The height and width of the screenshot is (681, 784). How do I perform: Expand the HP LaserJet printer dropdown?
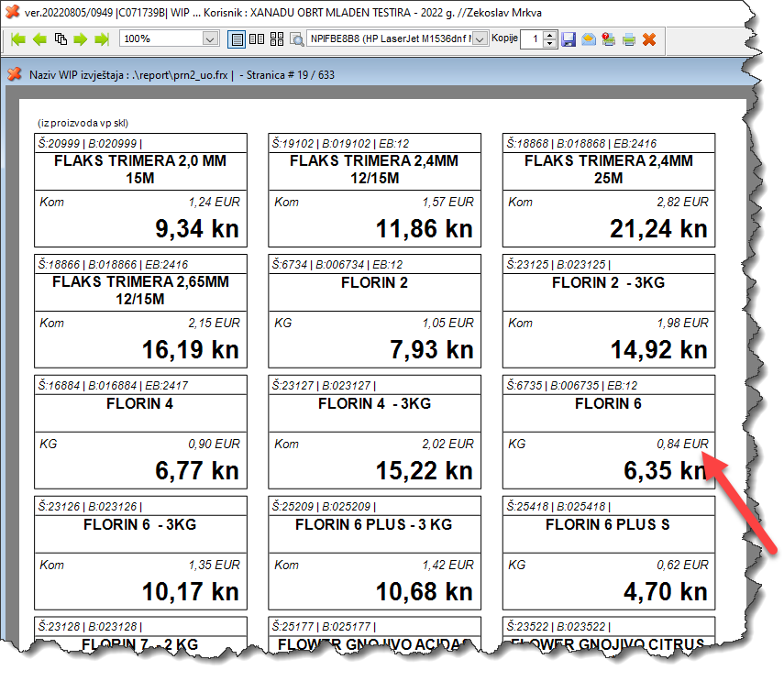[481, 39]
